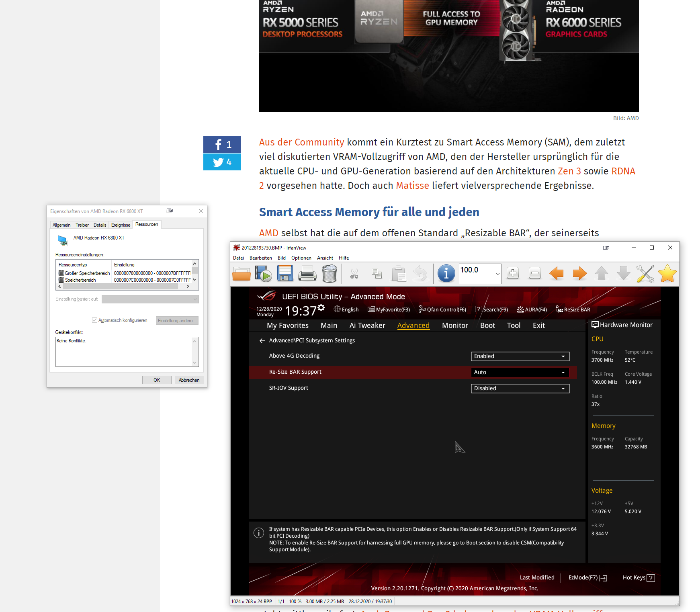Click the back arrow beside PCI Subsystem Settings
This screenshot has height=612, width=700.
click(x=262, y=341)
